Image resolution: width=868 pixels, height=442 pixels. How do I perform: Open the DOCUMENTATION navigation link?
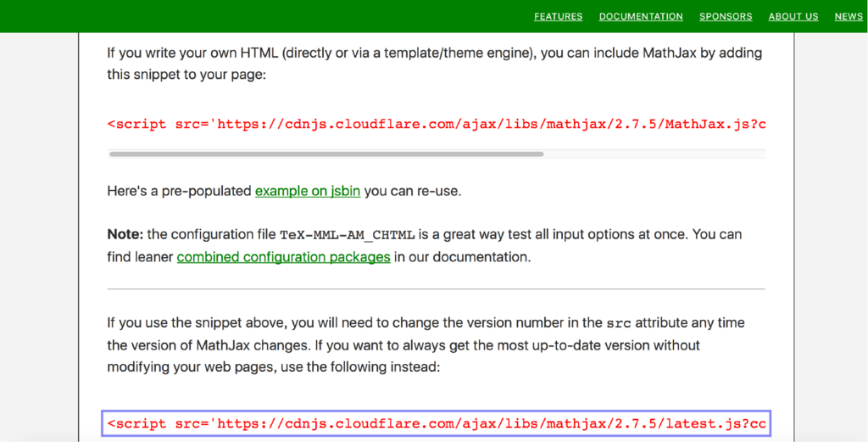tap(641, 17)
